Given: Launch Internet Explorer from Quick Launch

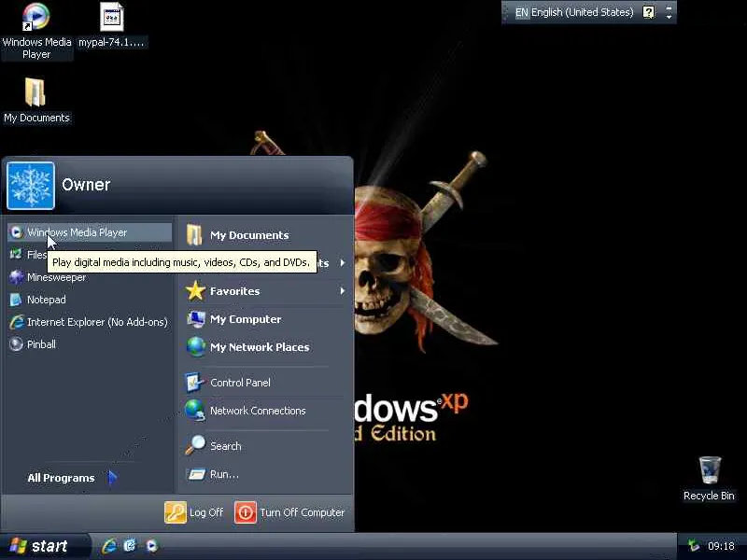Looking at the screenshot, I should pyautogui.click(x=109, y=546).
